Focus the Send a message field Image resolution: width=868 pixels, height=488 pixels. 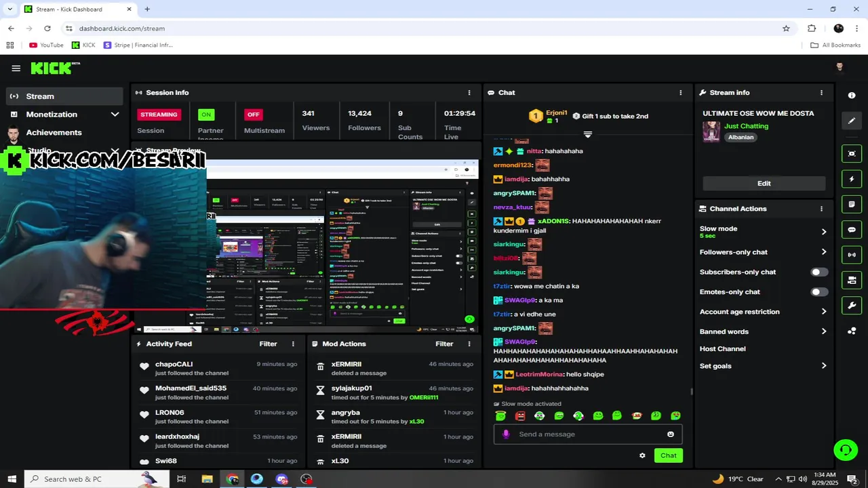coord(587,434)
